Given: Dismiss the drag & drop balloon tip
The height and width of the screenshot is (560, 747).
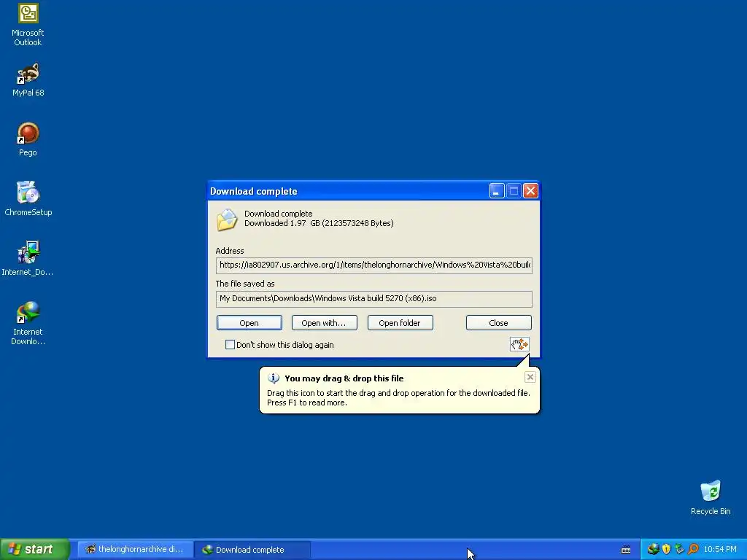Looking at the screenshot, I should [x=530, y=377].
